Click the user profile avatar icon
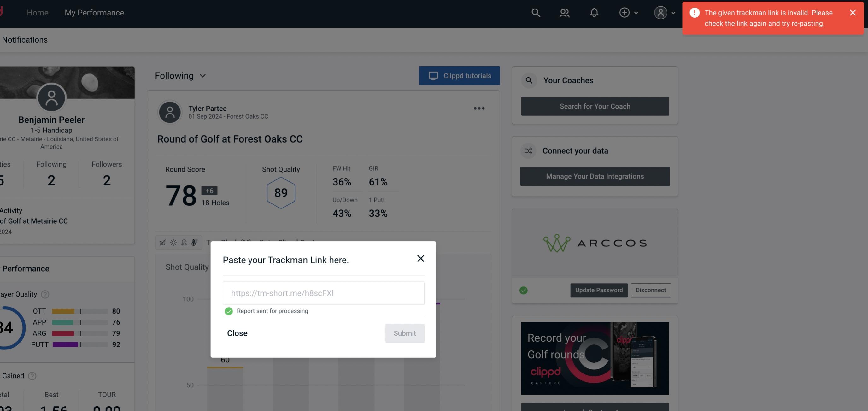868x411 pixels. [660, 12]
